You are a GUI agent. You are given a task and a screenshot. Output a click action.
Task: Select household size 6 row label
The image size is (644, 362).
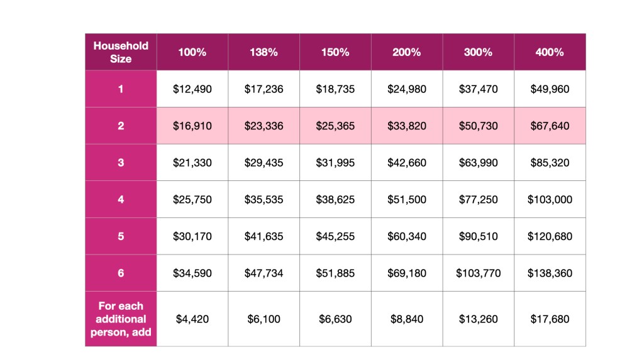121,273
